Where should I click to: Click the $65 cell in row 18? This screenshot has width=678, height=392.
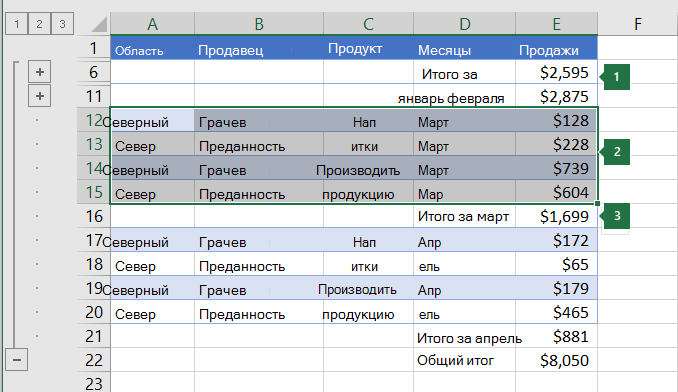(x=556, y=264)
